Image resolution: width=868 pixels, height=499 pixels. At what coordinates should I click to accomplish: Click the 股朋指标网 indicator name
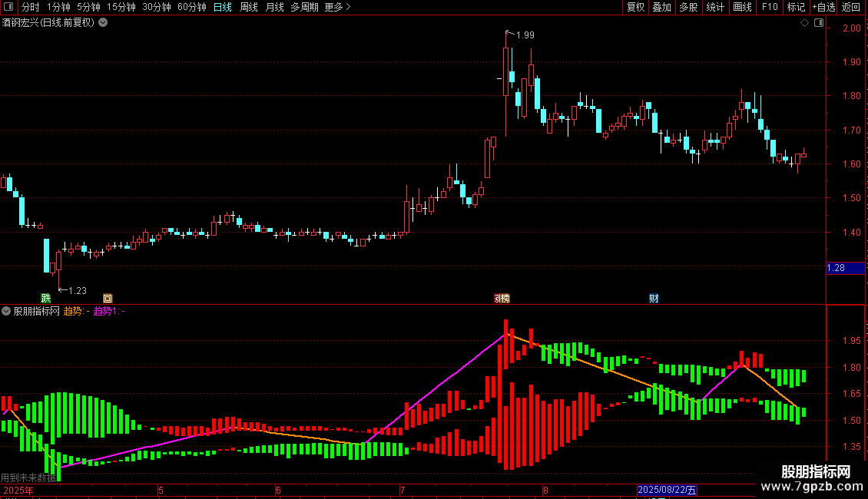(x=37, y=311)
